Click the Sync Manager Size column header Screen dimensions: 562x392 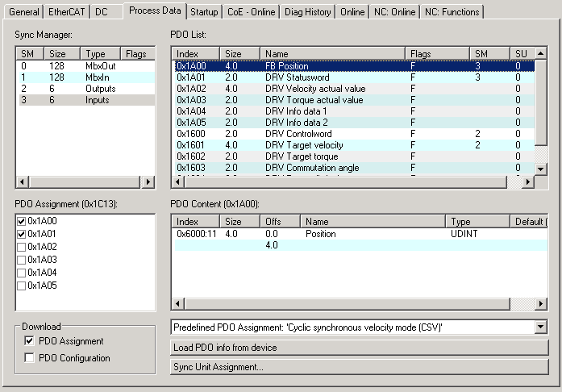pyautogui.click(x=61, y=54)
